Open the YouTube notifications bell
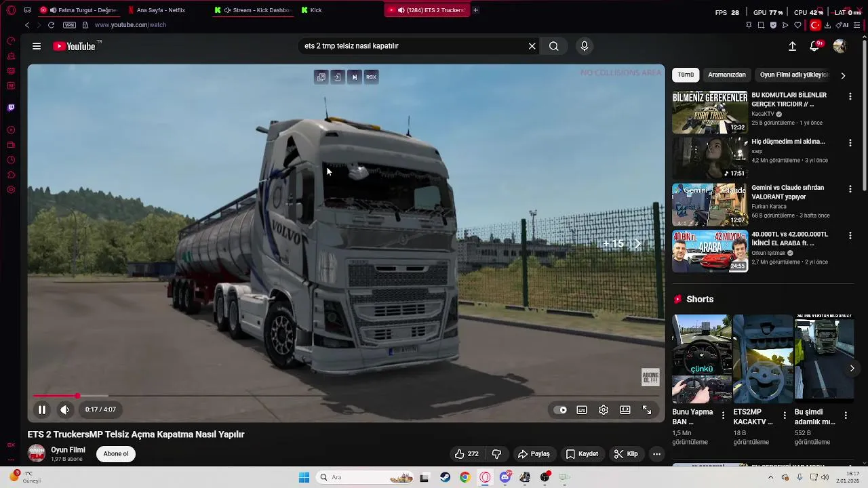Screen dimensions: 868x488 point(815,46)
